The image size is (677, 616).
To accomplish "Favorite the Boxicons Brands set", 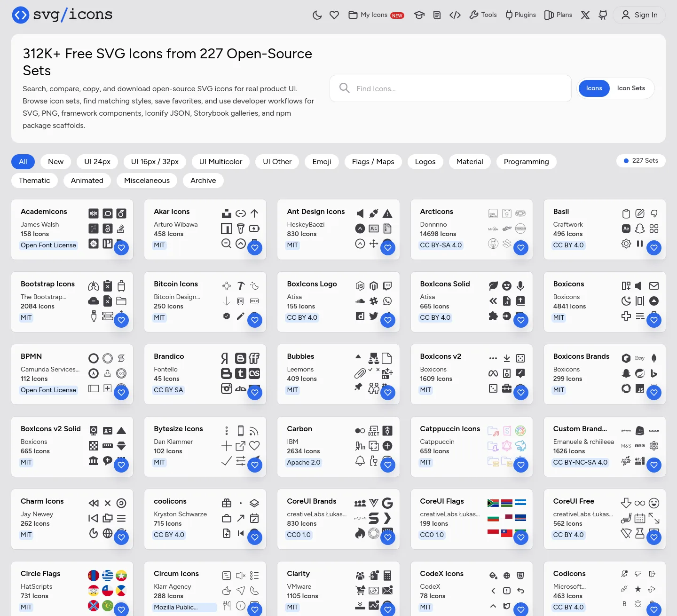I will click(x=654, y=393).
